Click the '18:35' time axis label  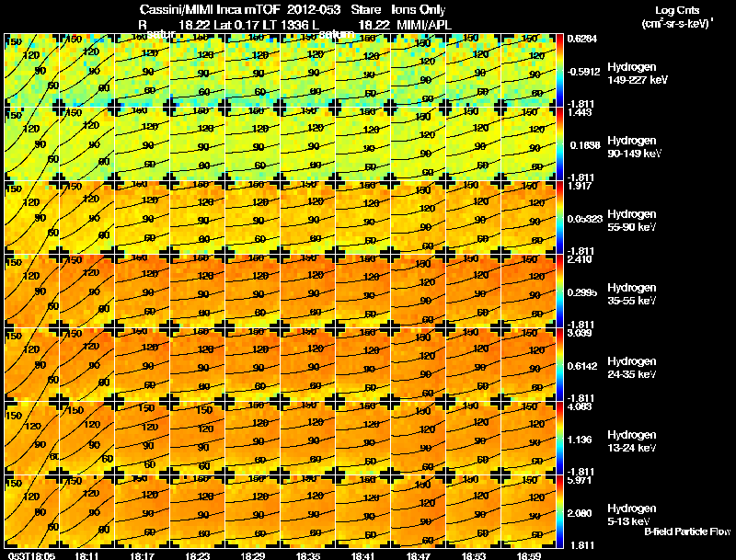308,555
